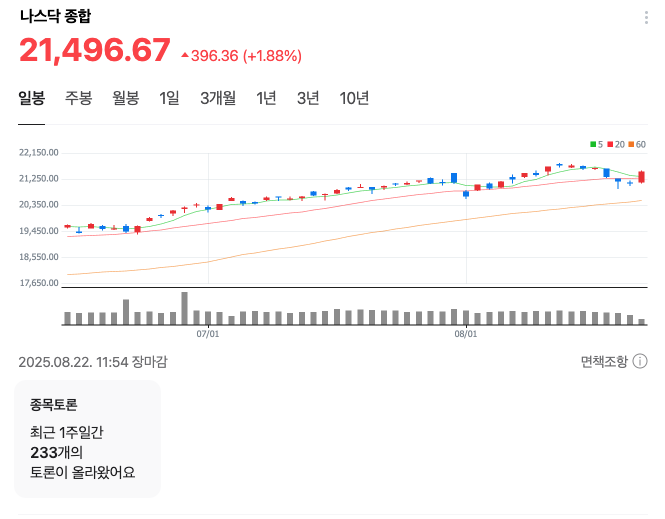Click the orange 60-day moving average legend

[x=637, y=145]
